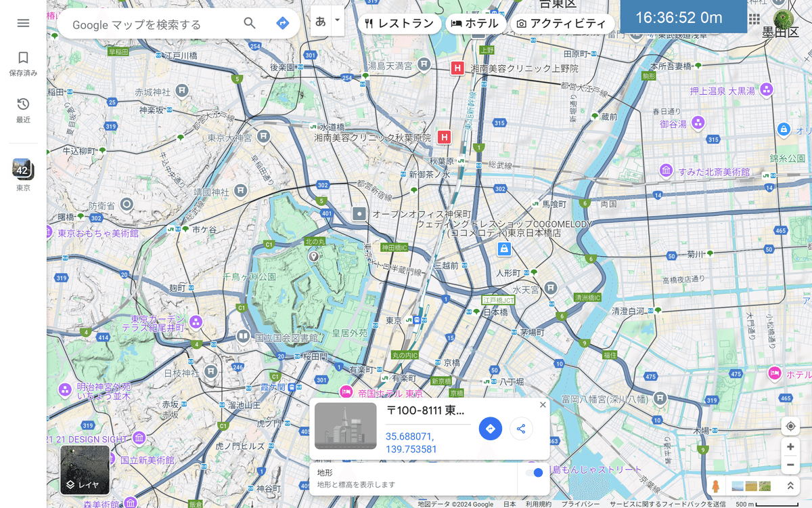Open the Google apps grid
Image resolution: width=812 pixels, height=508 pixels.
754,19
